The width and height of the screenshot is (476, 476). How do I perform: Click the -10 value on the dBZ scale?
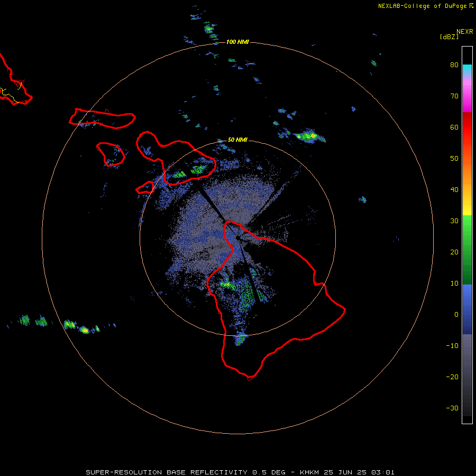(x=452, y=346)
